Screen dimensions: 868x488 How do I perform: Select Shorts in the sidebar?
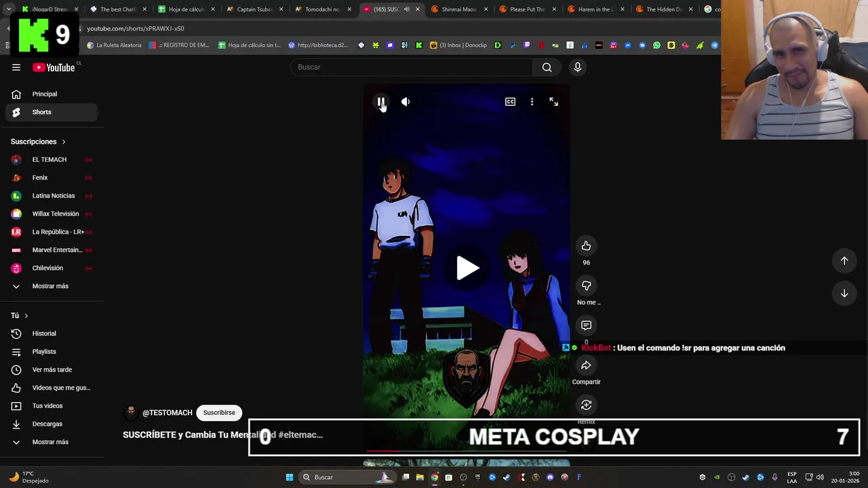pos(52,112)
